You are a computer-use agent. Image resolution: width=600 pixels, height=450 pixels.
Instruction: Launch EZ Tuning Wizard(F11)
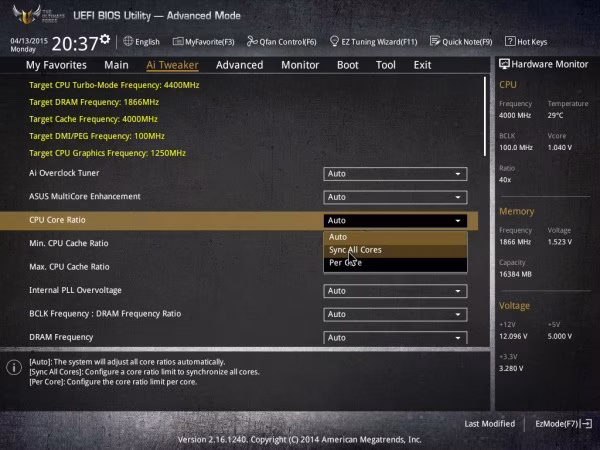coord(373,42)
